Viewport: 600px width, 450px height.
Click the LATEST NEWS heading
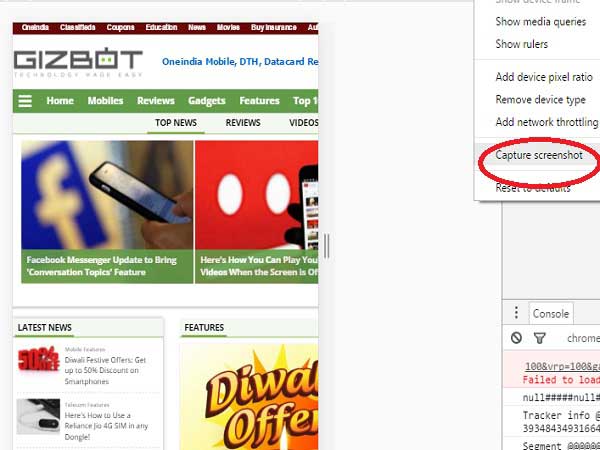click(44, 328)
